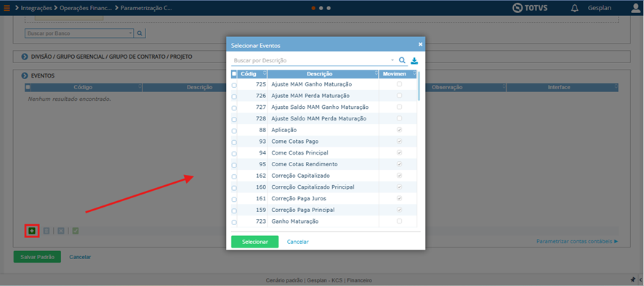Image resolution: width=644 pixels, height=286 pixels.
Task: Click the green add event icon
Action: pos(32,231)
